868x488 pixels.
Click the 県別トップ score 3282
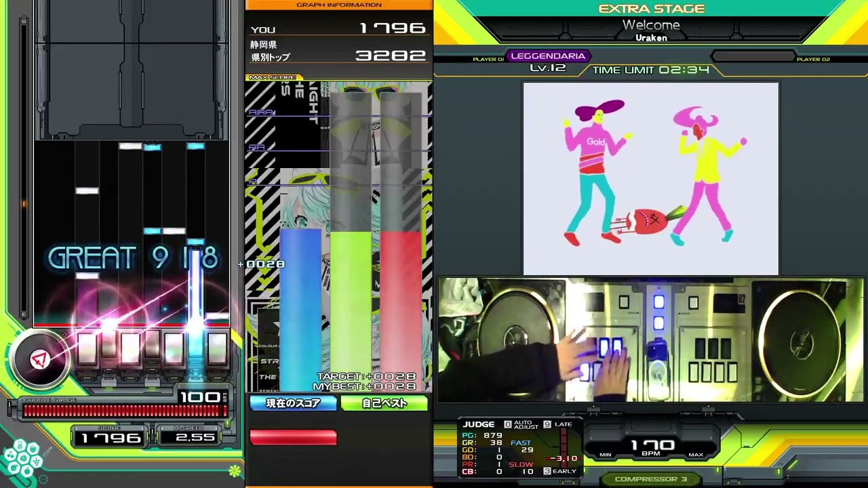391,56
